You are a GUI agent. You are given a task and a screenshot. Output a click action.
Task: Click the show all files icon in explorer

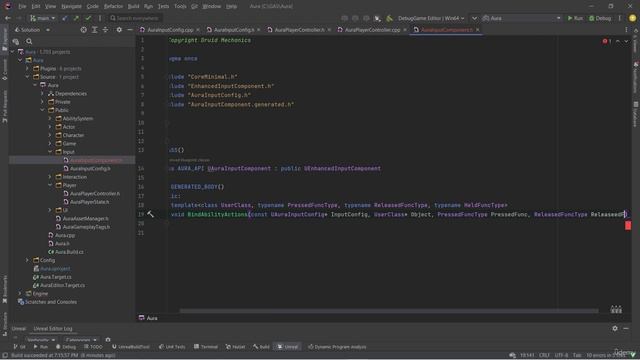[x=16, y=41]
